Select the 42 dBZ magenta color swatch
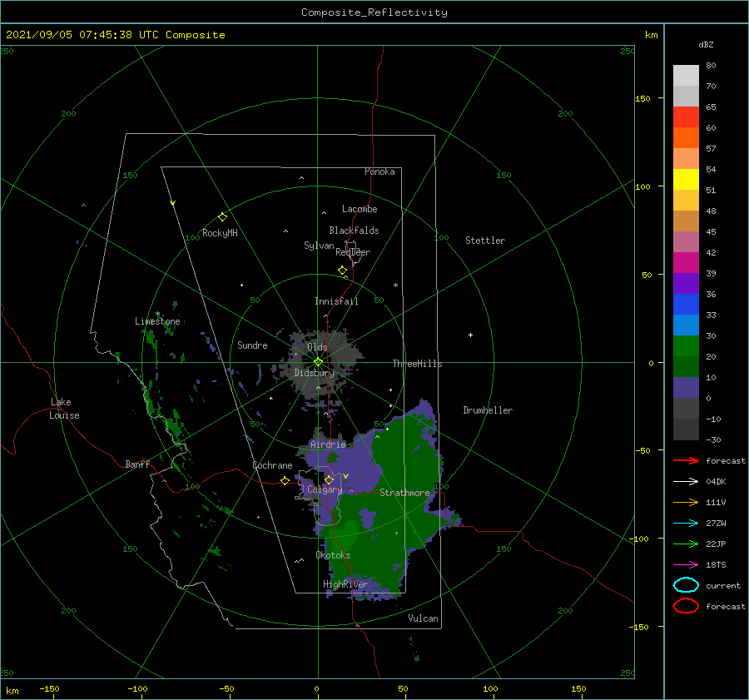749x700 pixels. coord(686,263)
